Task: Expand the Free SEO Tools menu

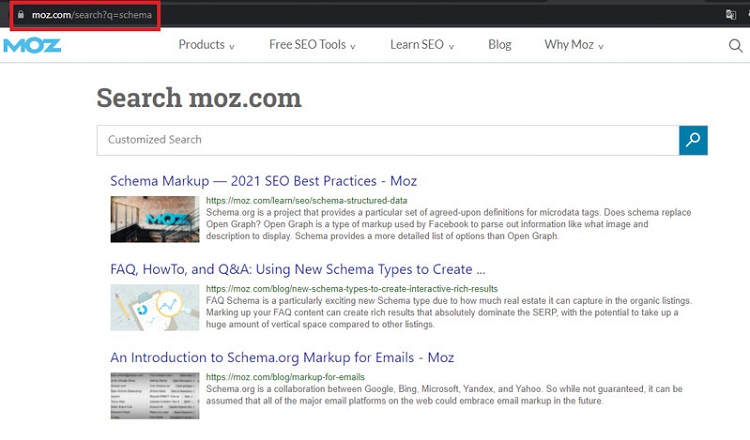Action: 312,45
